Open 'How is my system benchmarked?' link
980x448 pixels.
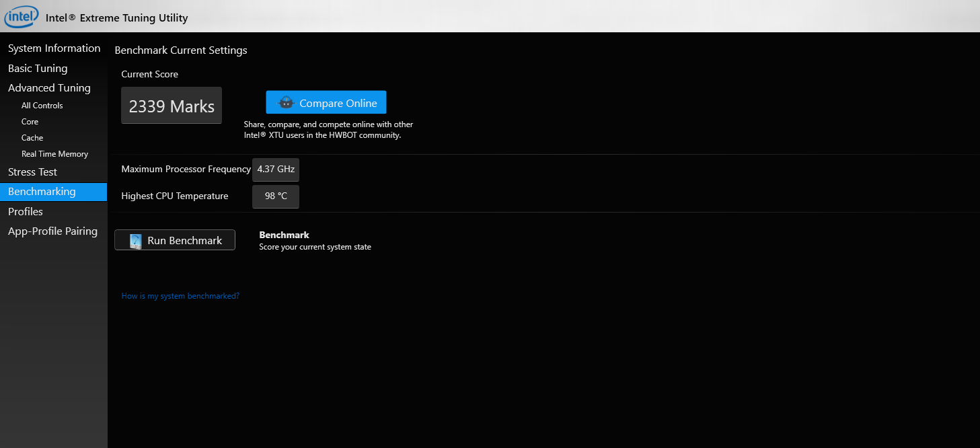[180, 296]
